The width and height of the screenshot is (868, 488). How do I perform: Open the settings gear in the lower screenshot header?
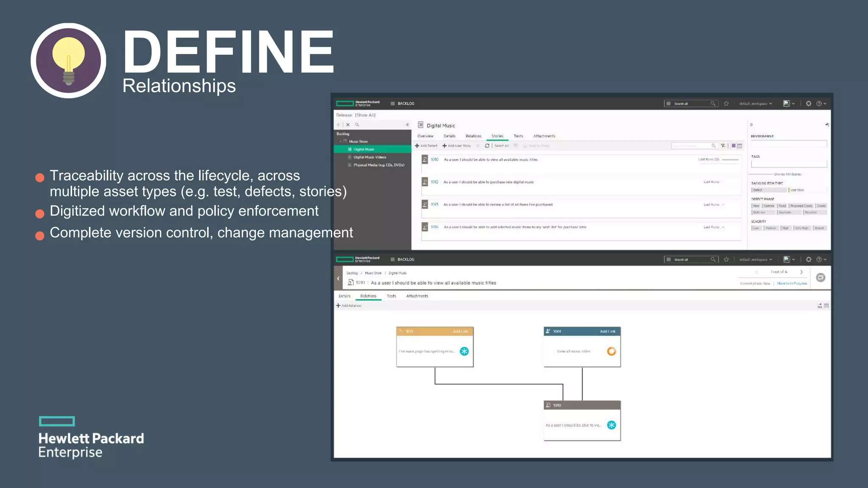(808, 259)
